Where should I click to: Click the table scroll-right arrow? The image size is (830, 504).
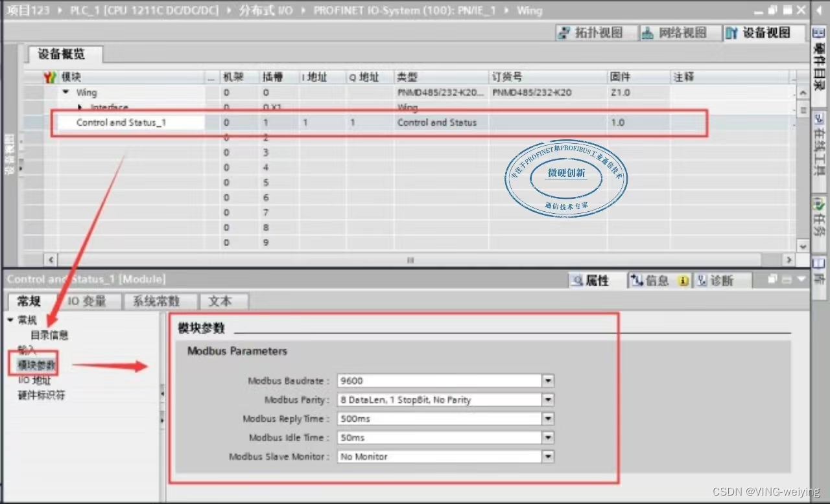click(789, 260)
